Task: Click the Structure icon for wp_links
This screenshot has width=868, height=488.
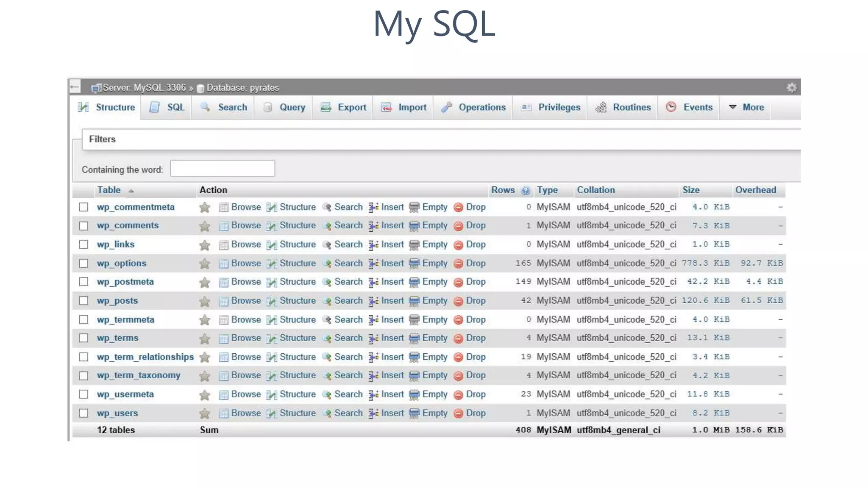Action: click(272, 245)
